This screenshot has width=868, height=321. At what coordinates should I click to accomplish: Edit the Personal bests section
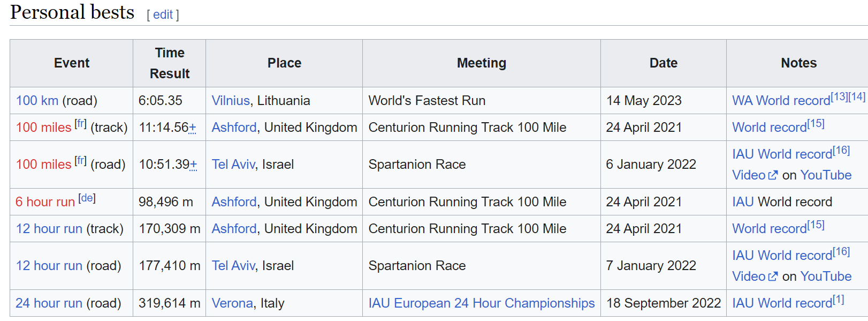[x=163, y=14]
